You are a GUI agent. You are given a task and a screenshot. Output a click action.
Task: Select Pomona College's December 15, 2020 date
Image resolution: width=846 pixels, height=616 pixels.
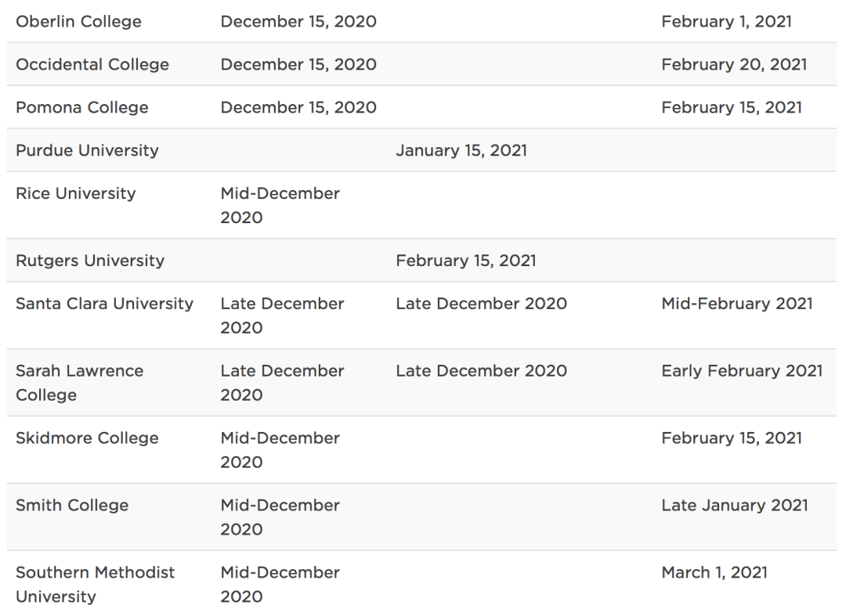tap(298, 107)
